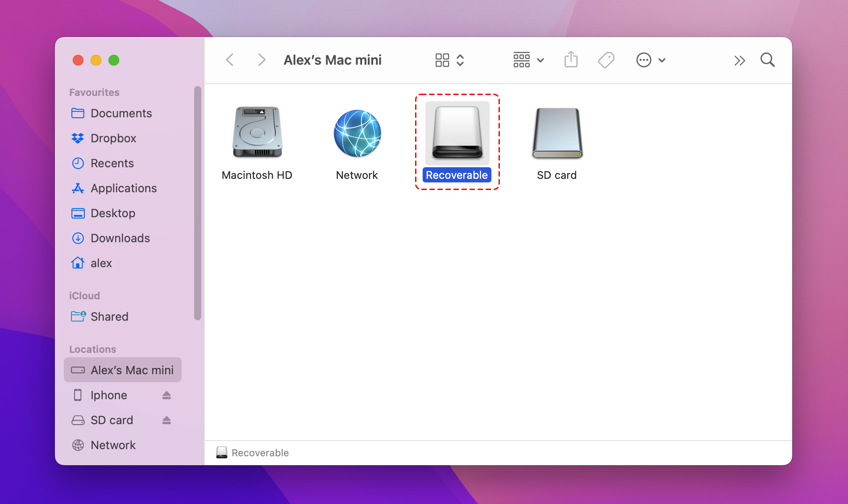Open alex home folder in sidebar
This screenshot has width=848, height=504.
123,263
